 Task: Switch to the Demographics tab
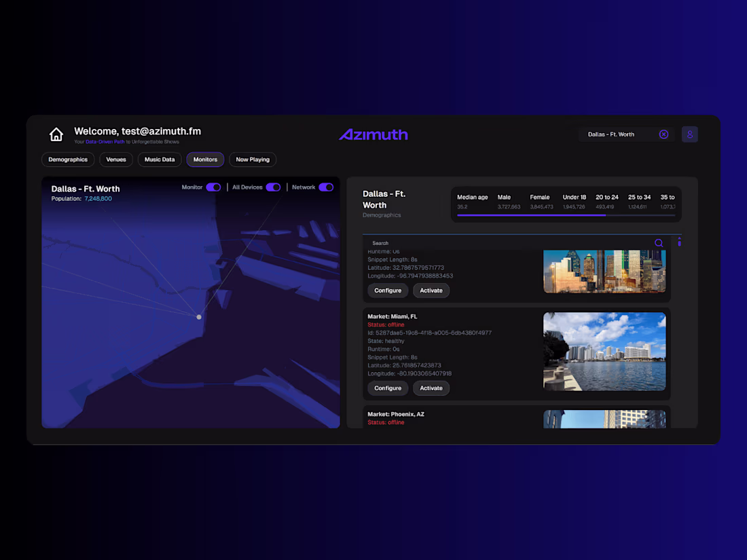[x=67, y=160]
